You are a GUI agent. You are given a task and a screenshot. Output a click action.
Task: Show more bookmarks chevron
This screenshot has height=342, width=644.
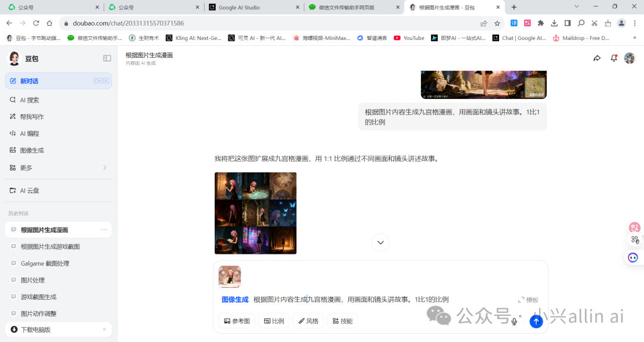634,38
